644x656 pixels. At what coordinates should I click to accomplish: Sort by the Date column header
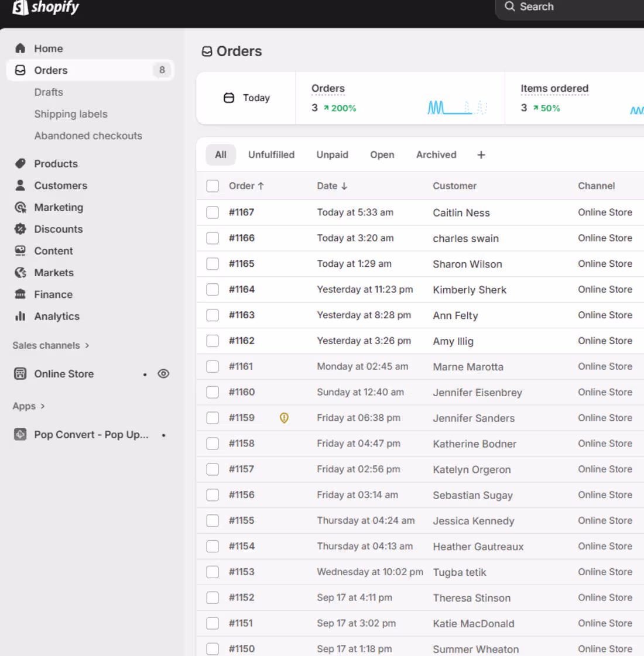(333, 186)
